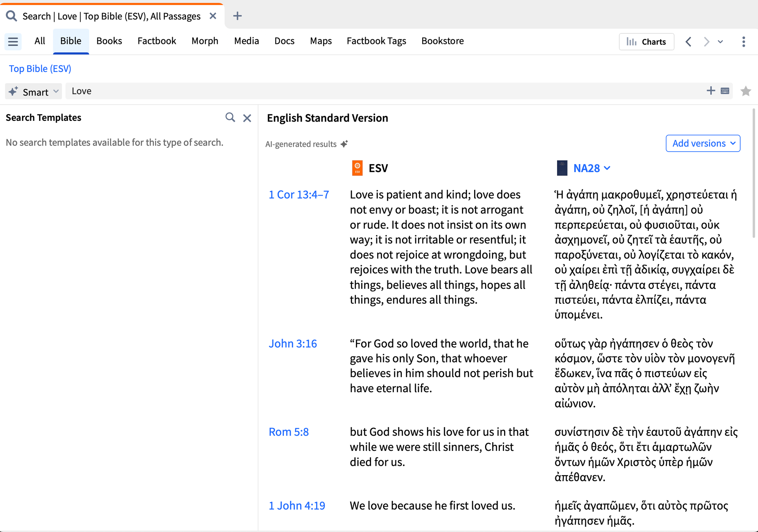Open a new tab with plus icon

click(x=238, y=16)
